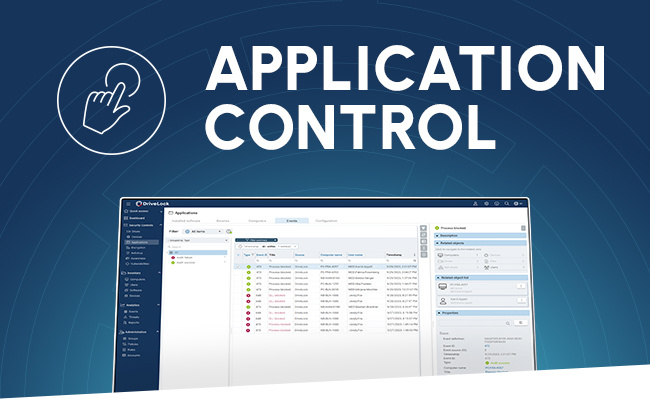This screenshot has height=400, width=650.
Task: Collapse the Security Controls section
Action: tap(161, 225)
